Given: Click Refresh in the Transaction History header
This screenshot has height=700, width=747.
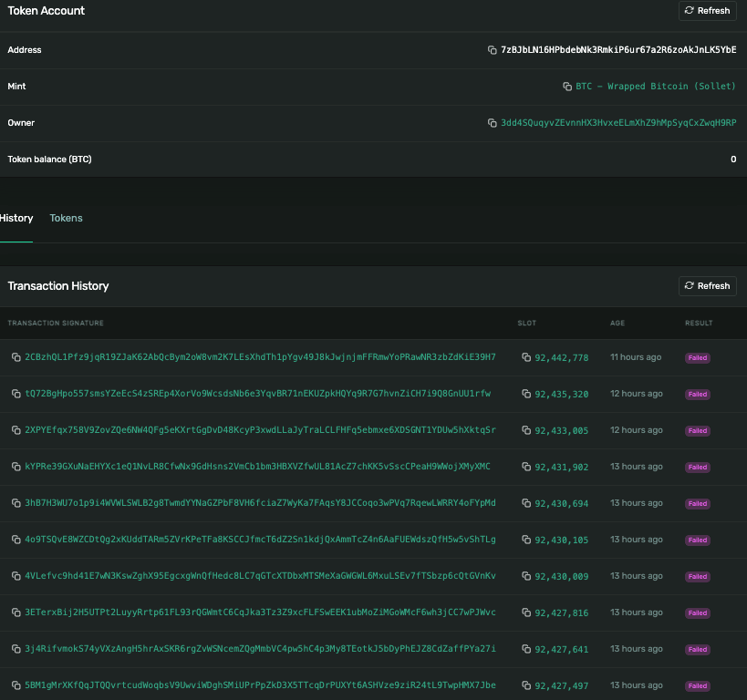Looking at the screenshot, I should click(x=707, y=285).
